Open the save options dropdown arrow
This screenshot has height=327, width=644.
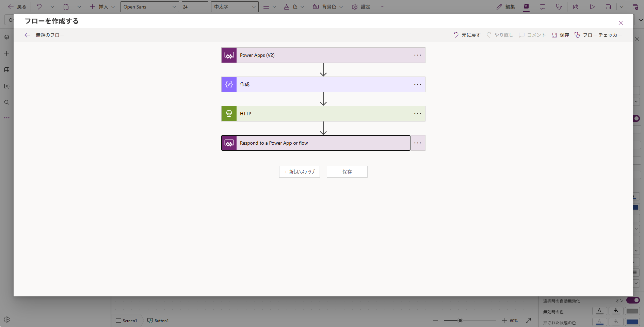tap(622, 7)
